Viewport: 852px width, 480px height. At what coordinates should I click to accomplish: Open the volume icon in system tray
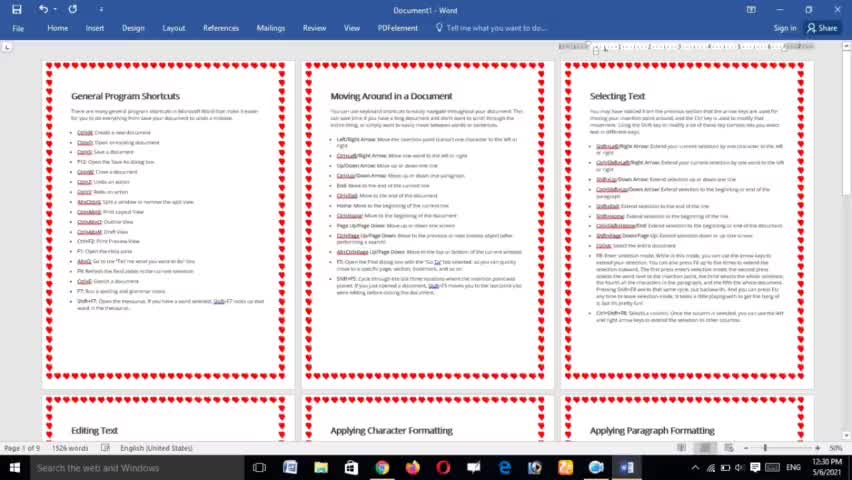click(x=739, y=467)
